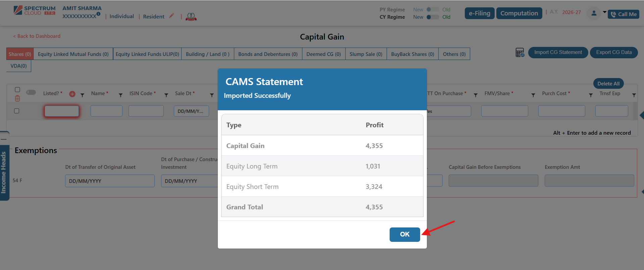Check the first data row checkbox
Screen dimensions: 644x270
(x=16, y=111)
